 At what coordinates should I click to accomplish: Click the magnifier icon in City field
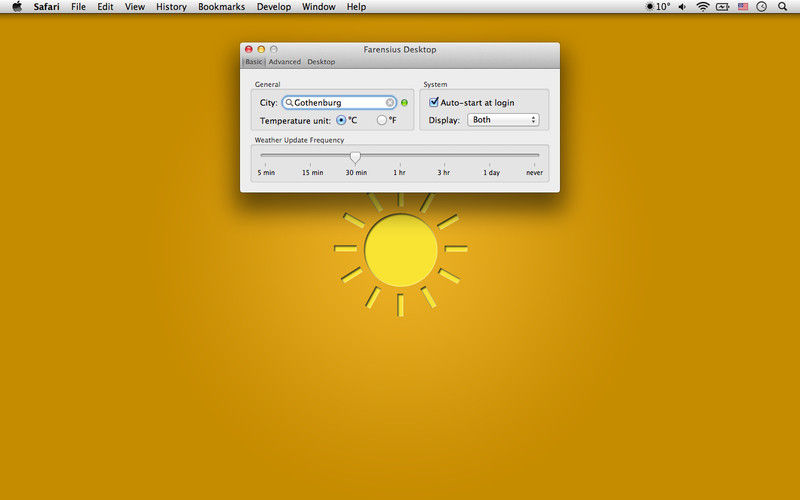point(289,103)
